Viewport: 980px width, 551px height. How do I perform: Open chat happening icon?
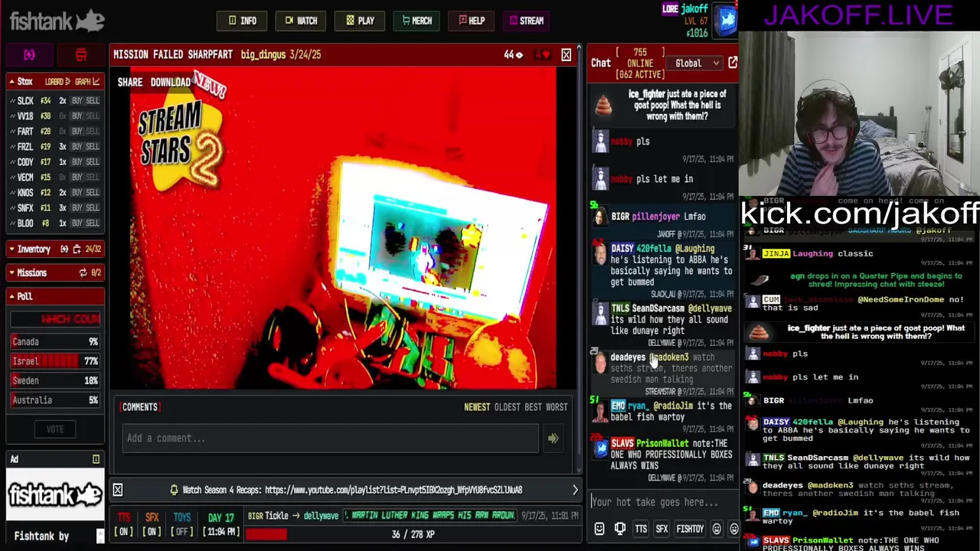click(x=620, y=530)
